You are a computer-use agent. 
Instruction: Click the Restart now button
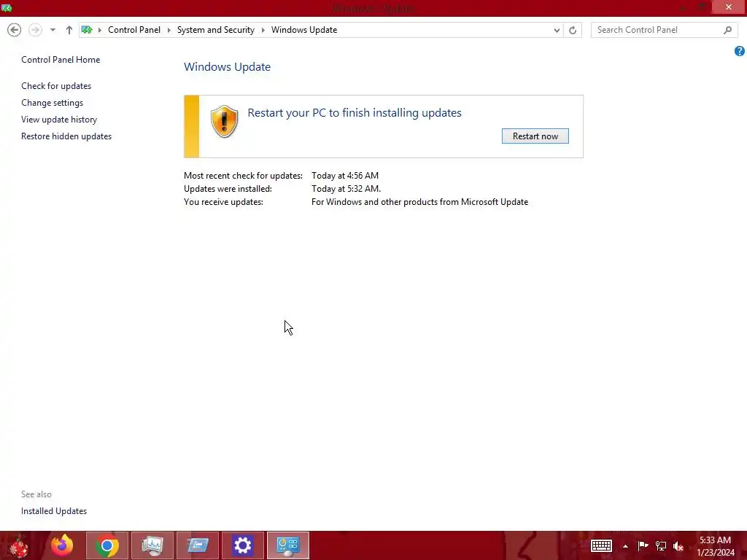(x=535, y=136)
